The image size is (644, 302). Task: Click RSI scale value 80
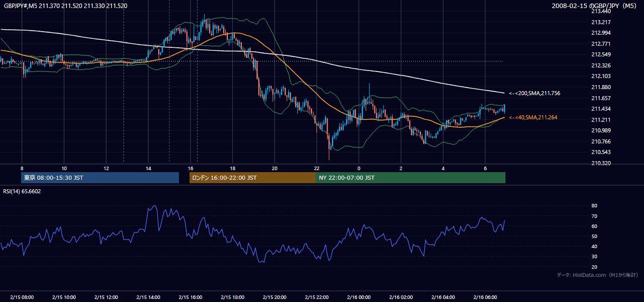(x=594, y=206)
